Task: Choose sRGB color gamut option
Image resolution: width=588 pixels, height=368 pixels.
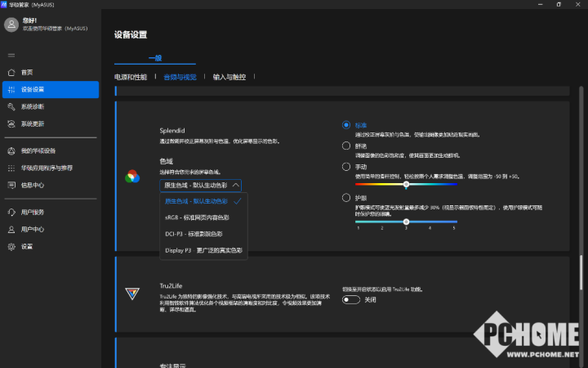Action: tap(203, 218)
